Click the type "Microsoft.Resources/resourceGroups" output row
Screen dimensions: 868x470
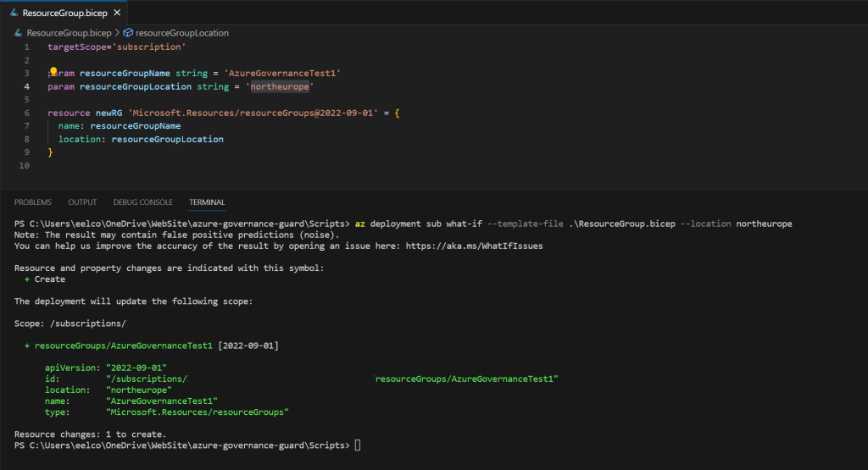click(167, 412)
